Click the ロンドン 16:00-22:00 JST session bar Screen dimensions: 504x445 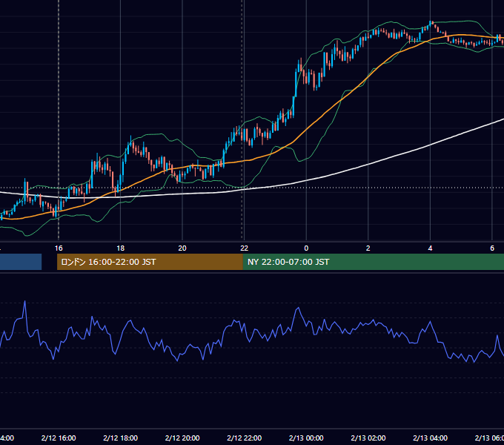pos(150,262)
